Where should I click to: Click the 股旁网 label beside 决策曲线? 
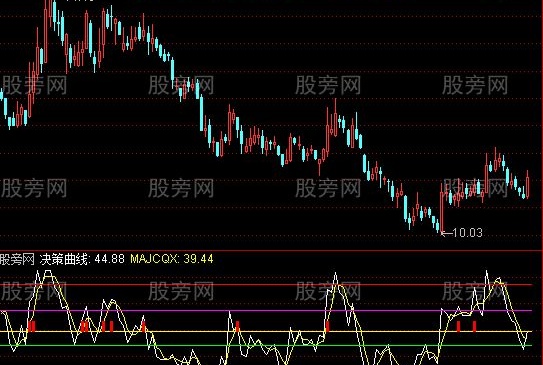17,259
